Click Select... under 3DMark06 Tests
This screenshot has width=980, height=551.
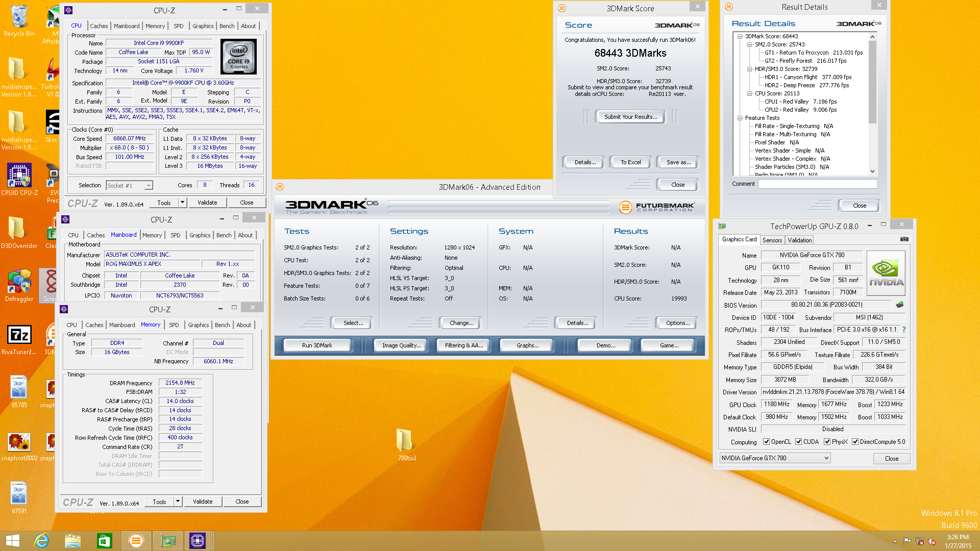coord(353,323)
